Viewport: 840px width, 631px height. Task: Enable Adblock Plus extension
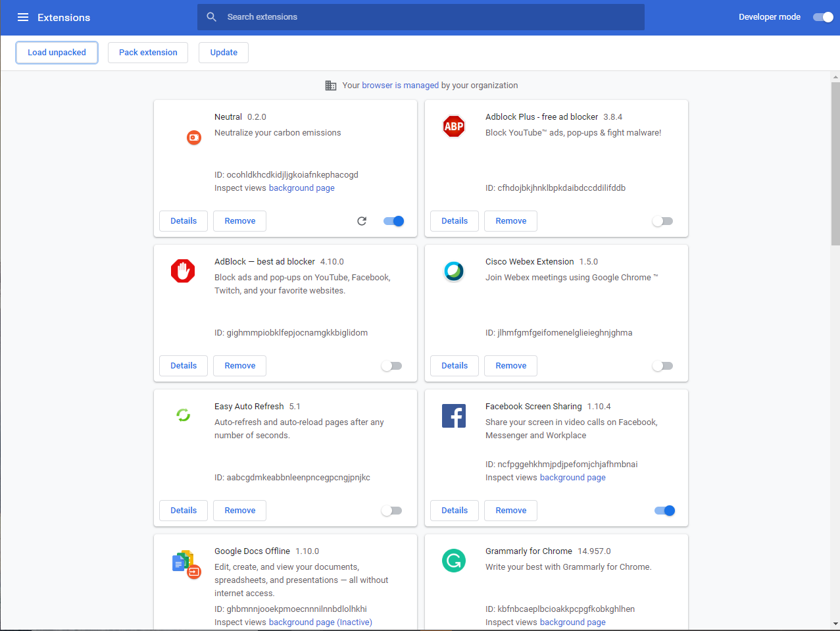coord(662,221)
